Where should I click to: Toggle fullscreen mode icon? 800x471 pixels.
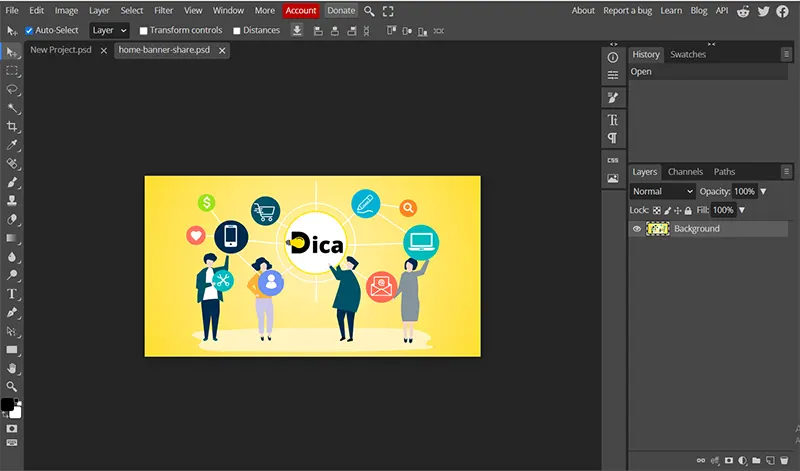pyautogui.click(x=388, y=11)
